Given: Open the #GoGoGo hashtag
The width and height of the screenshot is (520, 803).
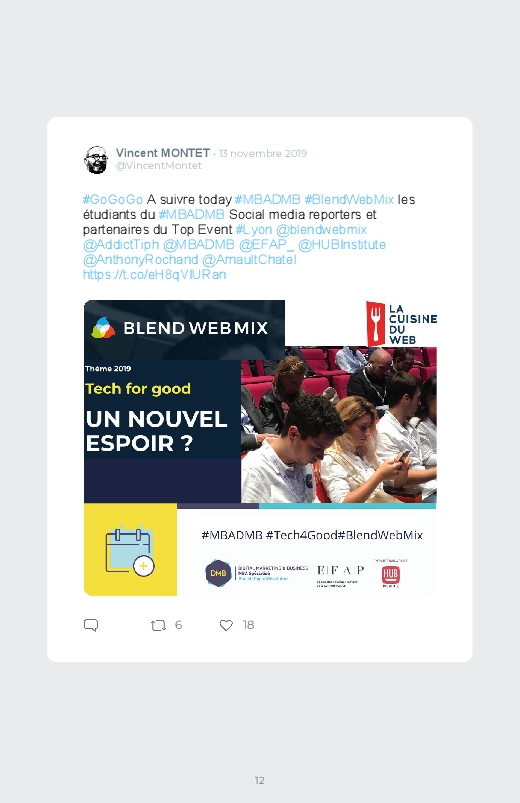Looking at the screenshot, I should tap(113, 199).
